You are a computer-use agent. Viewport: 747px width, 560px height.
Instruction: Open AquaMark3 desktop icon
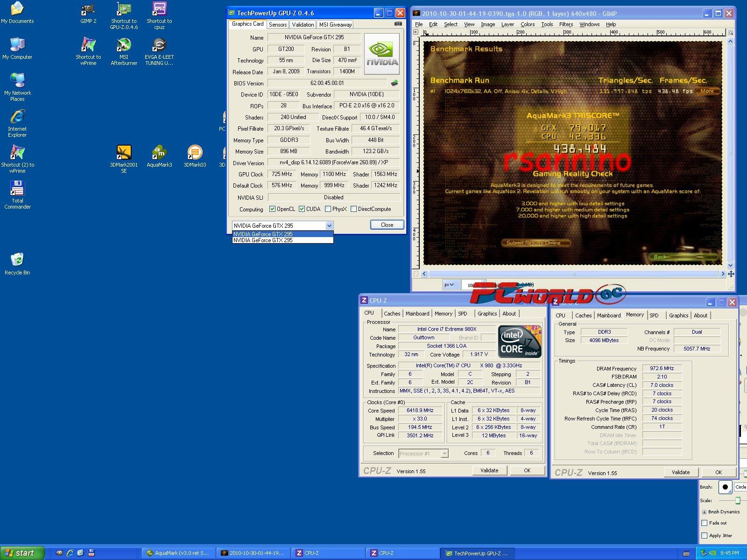pos(159,156)
